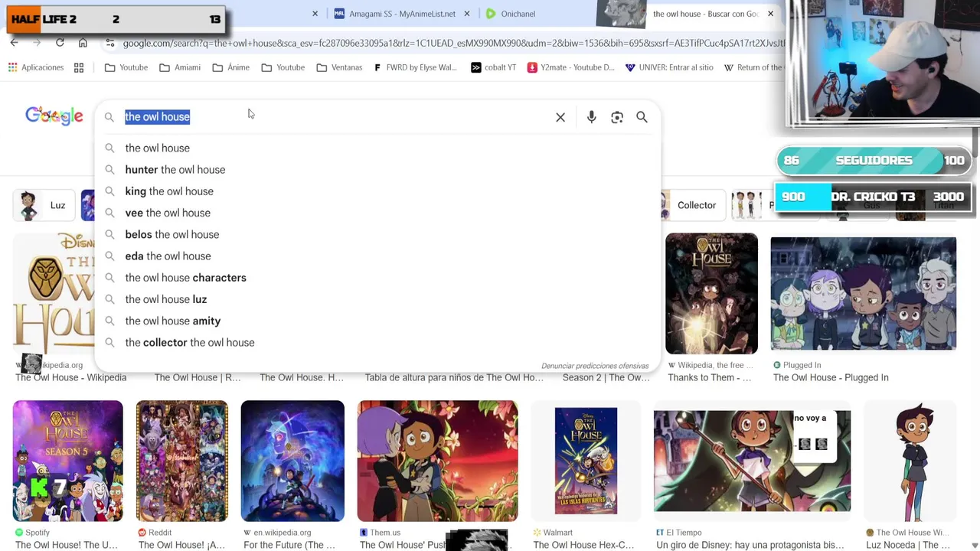Open the Y2mate - Youtube D... bookmark
The width and height of the screenshot is (980, 551).
[x=571, y=67]
